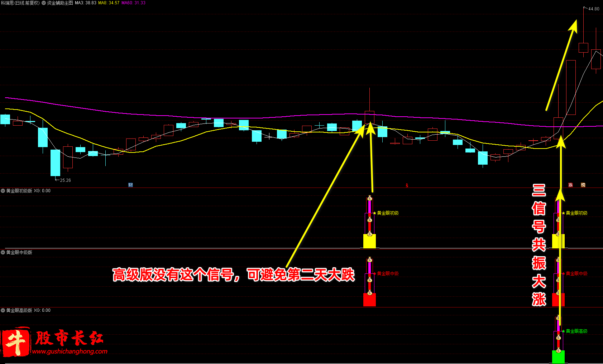The height and width of the screenshot is (364, 603).
Task: Click the latest red 黄金眼中级 signal label
Action: [577, 273]
